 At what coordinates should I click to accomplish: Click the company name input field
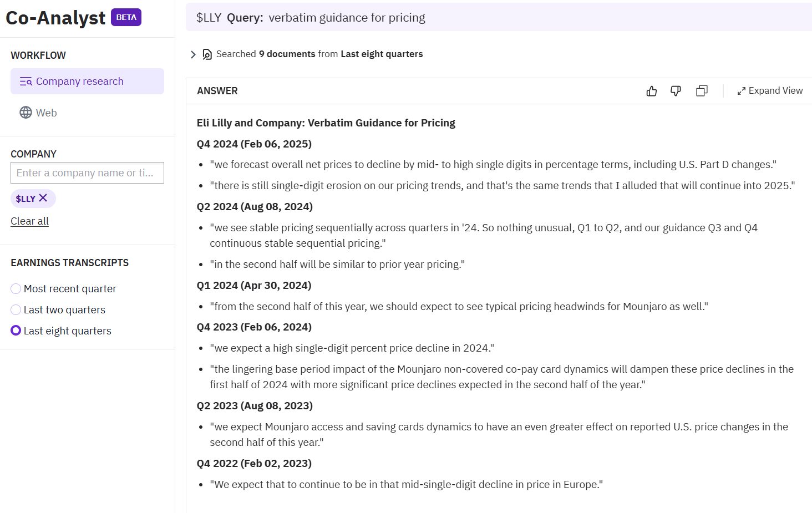[87, 172]
